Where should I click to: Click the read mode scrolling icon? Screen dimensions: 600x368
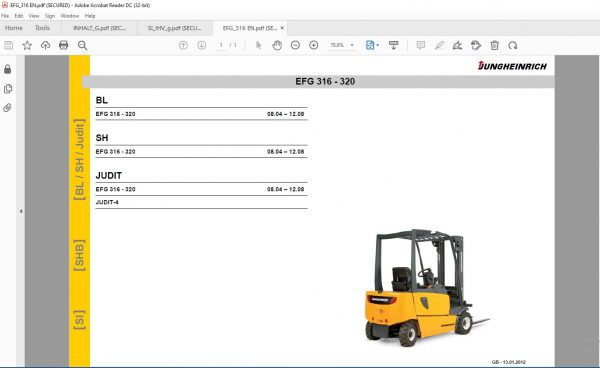393,45
